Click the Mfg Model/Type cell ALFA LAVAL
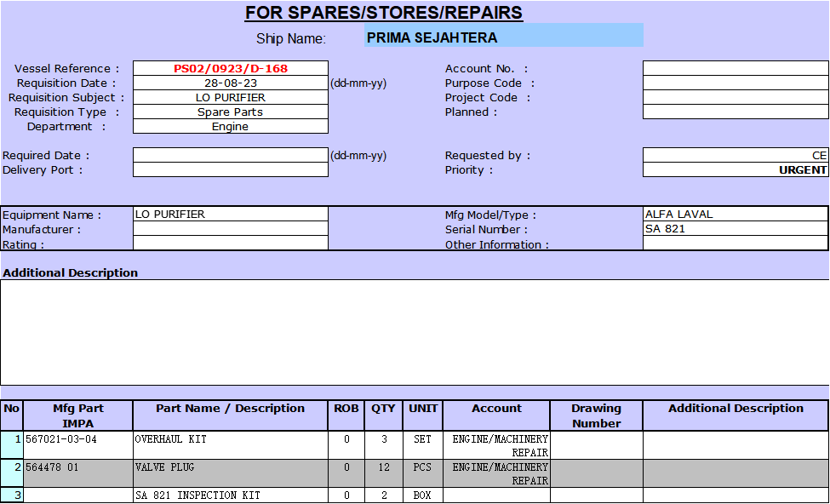 (735, 215)
